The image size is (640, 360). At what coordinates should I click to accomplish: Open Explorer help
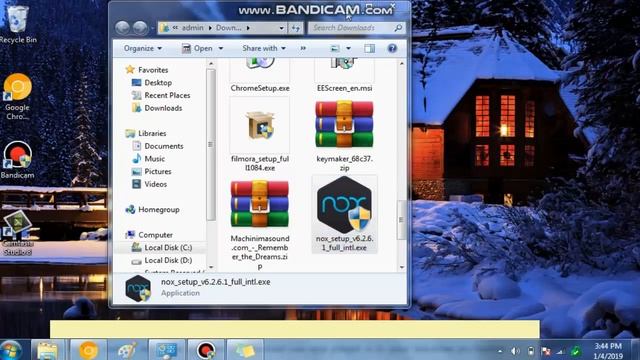[x=392, y=48]
